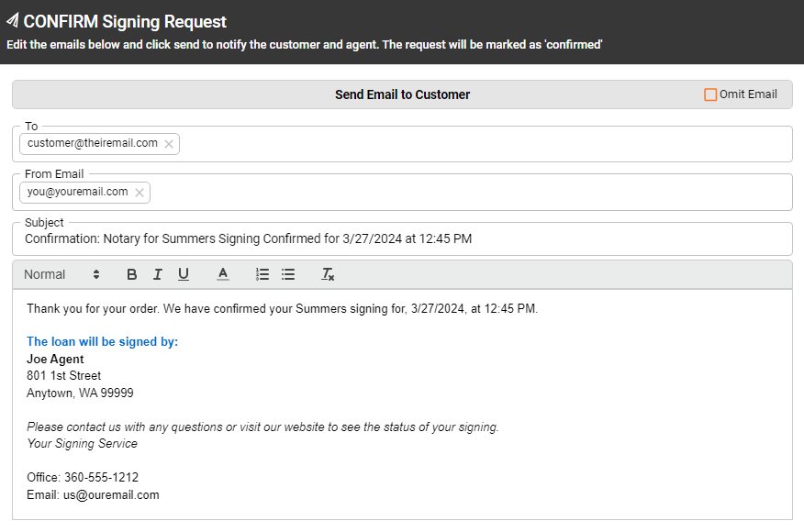Click the From Email field

(x=413, y=193)
